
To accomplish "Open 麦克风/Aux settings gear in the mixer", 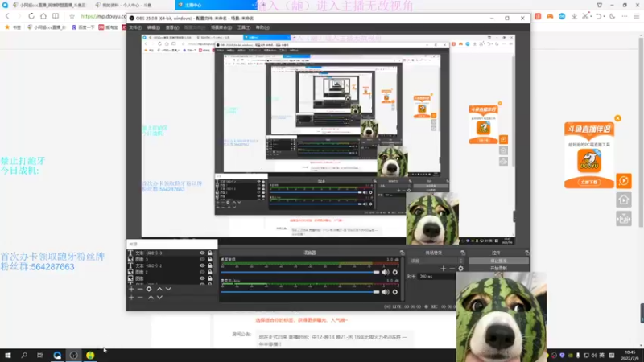I will click(x=395, y=292).
